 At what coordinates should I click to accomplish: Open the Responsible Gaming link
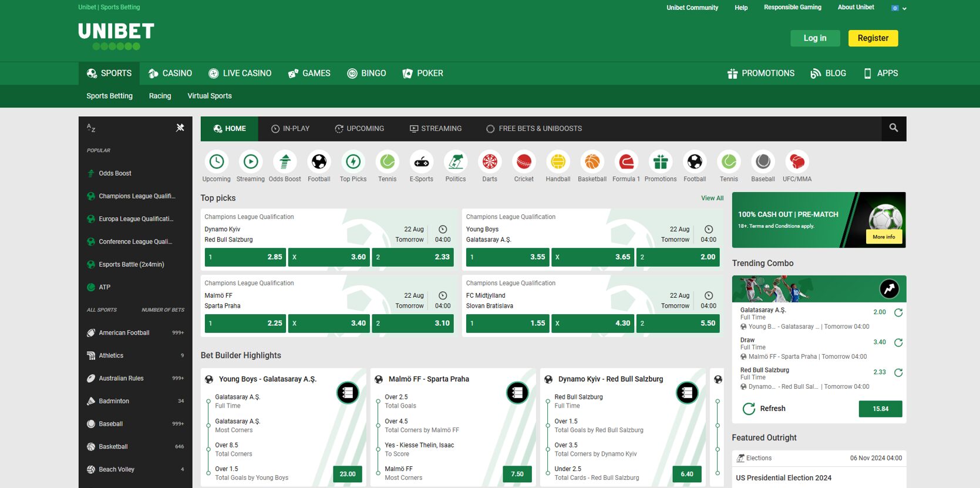pos(793,7)
